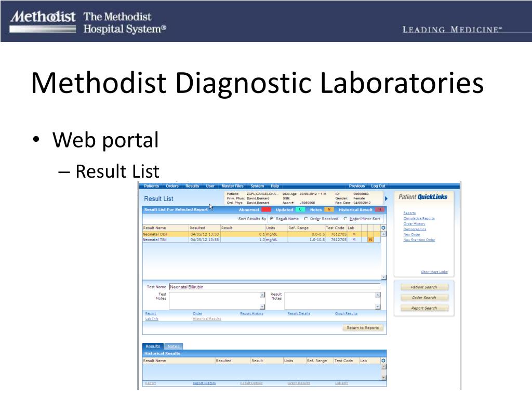Click Test Code column header in Result List
The width and height of the screenshot is (532, 399).
[x=336, y=228]
